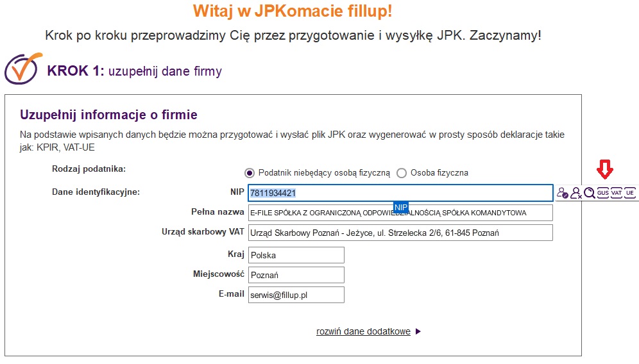Click the remove contractor person-with-x icon
The width and height of the screenshot is (639, 364).
click(x=576, y=193)
